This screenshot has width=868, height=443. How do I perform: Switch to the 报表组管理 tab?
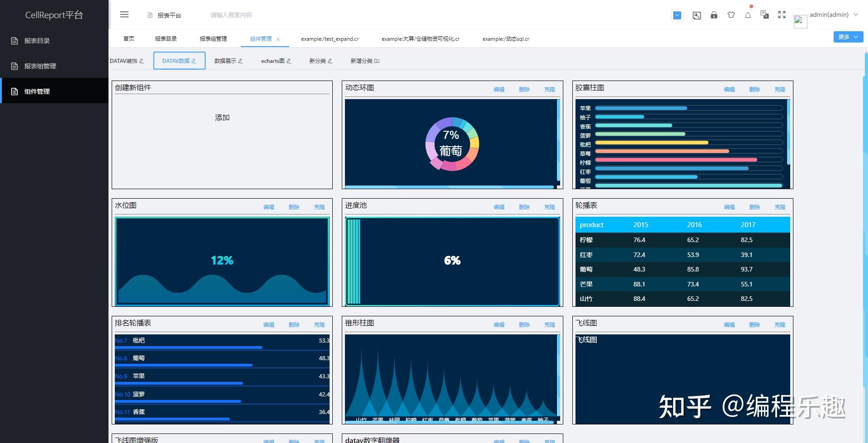[213, 38]
